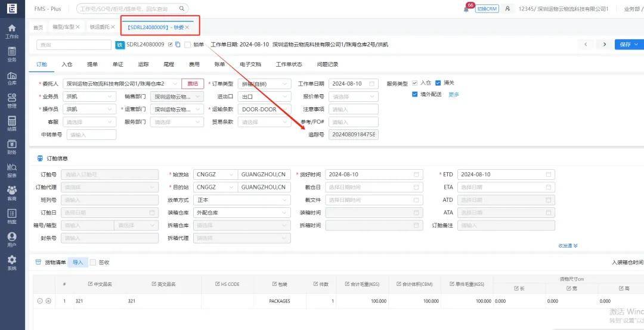Open the 财务 sidebar module
644x330 pixels.
[12, 147]
